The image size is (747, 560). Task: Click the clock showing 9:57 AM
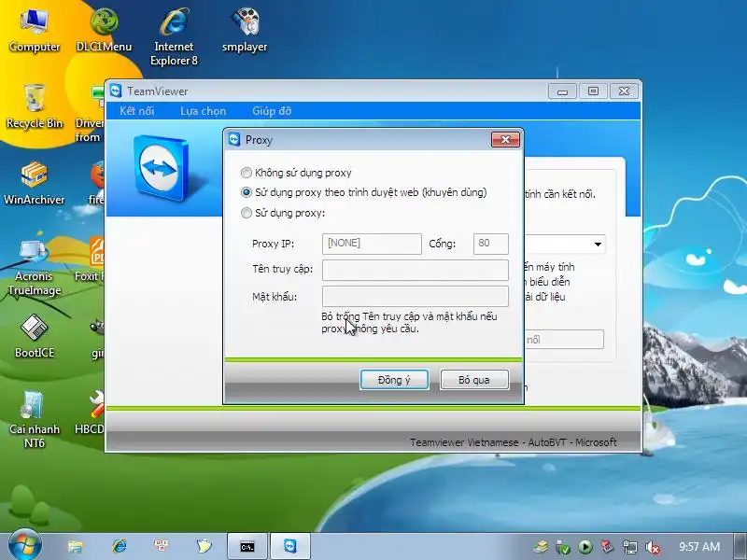698,547
